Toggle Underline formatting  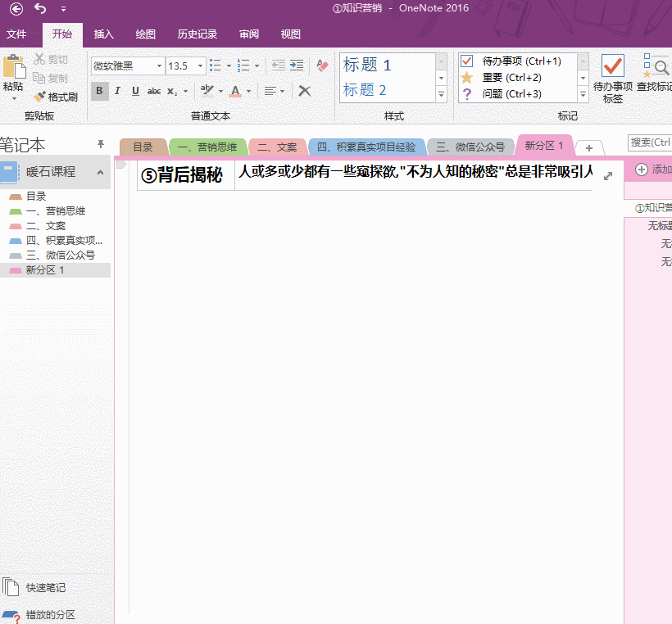click(135, 91)
